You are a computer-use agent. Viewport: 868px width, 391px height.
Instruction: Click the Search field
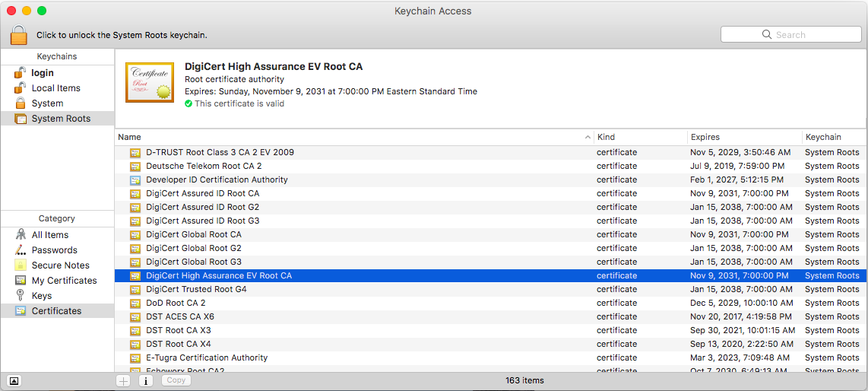790,34
